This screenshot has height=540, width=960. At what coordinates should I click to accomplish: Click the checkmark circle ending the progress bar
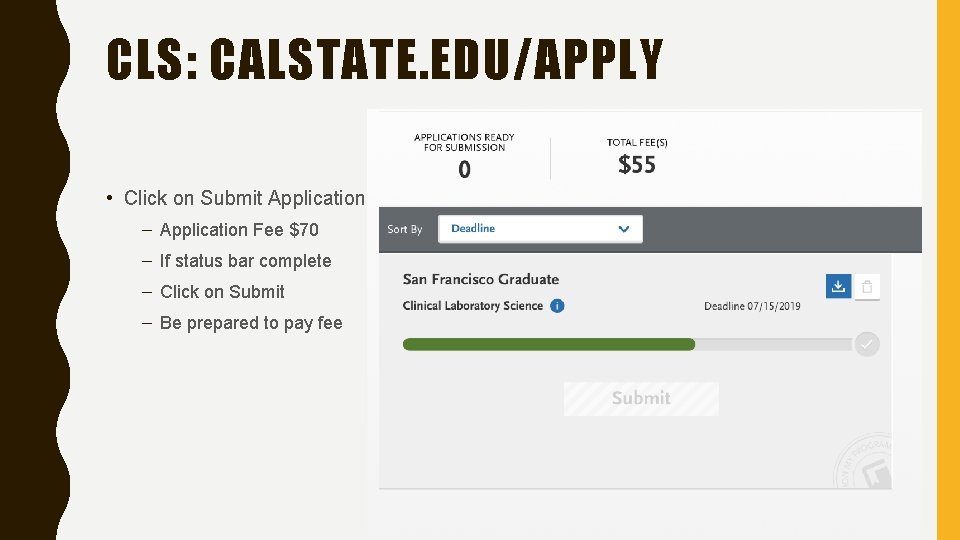coord(866,344)
